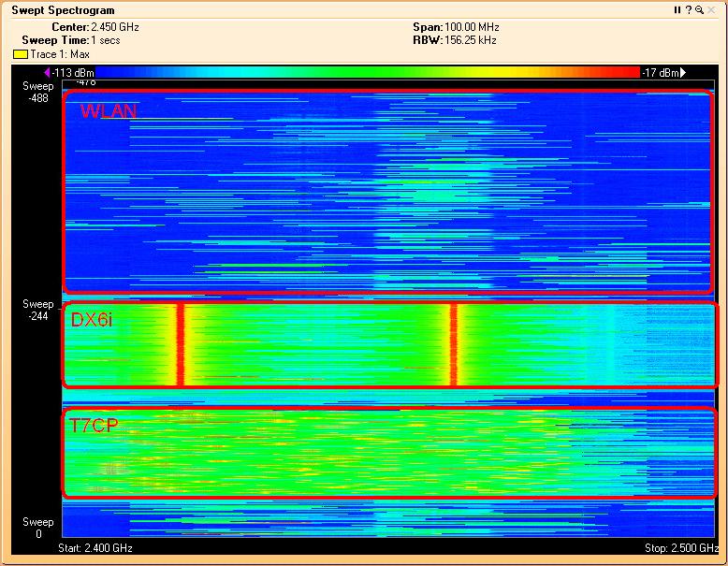Click the Sweep Time 1 secs value
The height and width of the screenshot is (566, 728).
106,40
